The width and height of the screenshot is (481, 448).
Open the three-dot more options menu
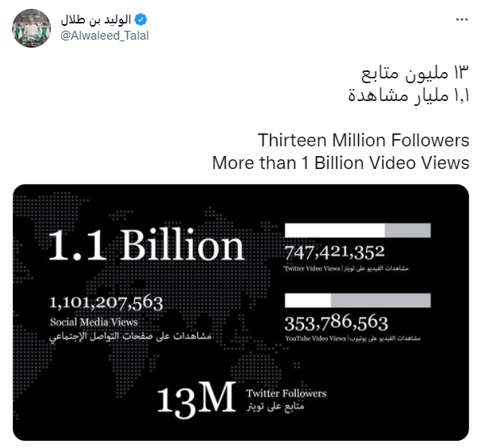[x=462, y=19]
